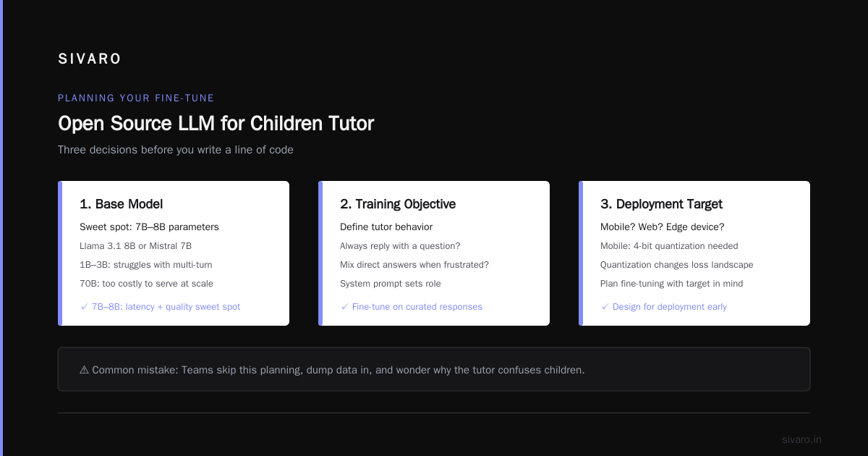
Task: Open the sivaro.in footer link
Action: coord(801,439)
